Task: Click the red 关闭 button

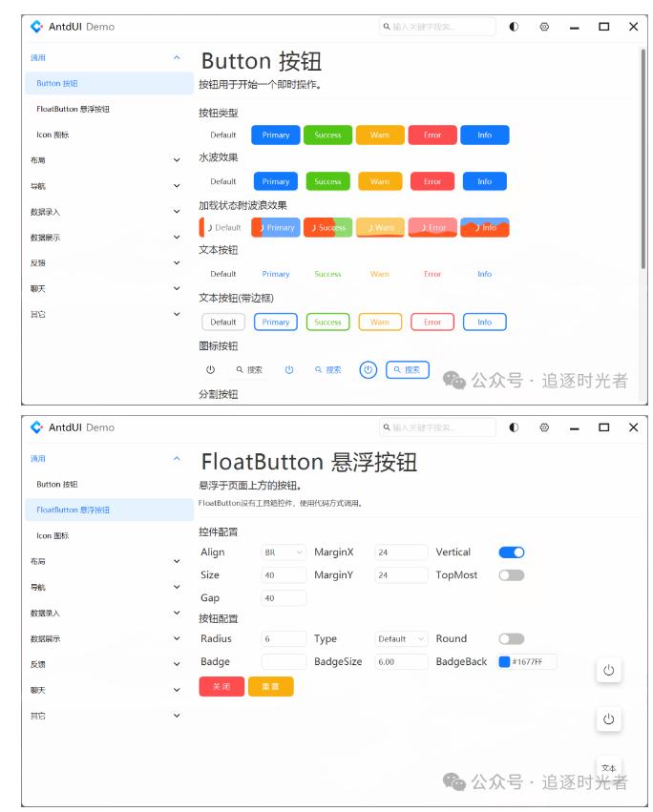Action: tap(221, 687)
